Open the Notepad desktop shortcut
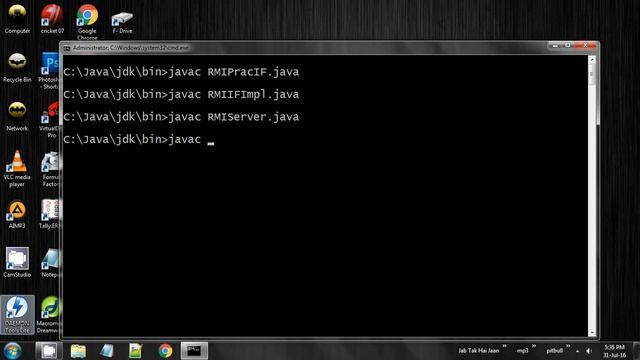Viewport: 640px width, 360px height. coord(50,262)
